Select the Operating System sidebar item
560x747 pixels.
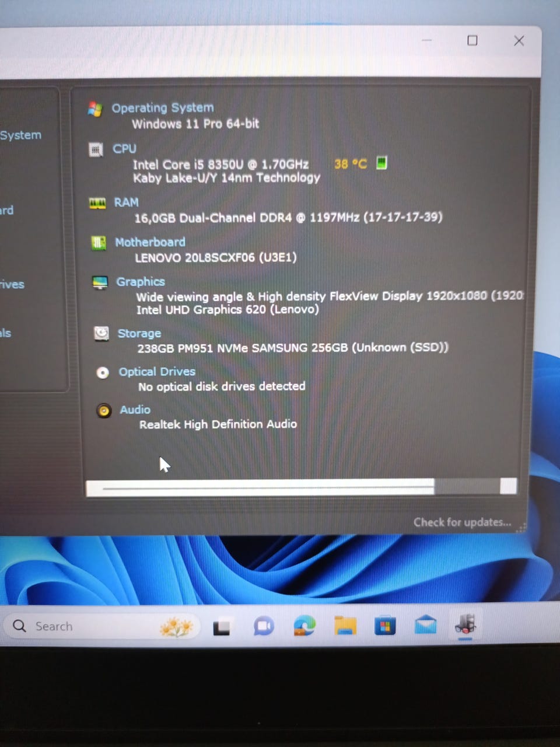pos(20,135)
